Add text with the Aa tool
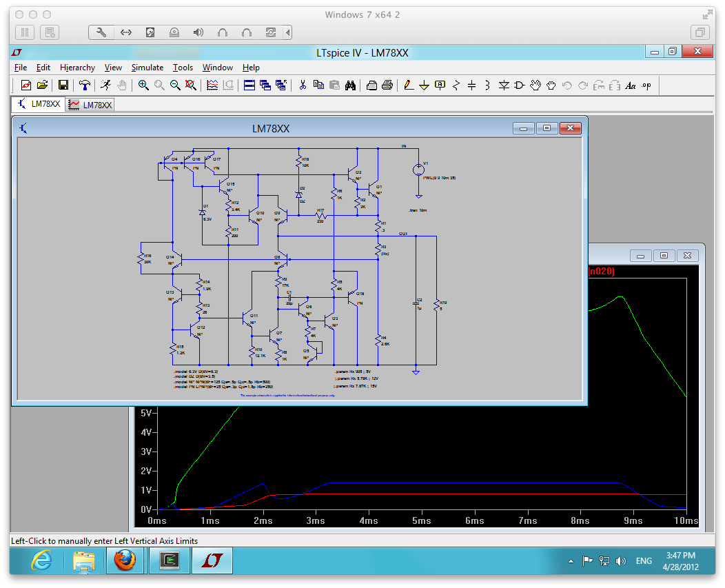Screen dimensions: 725x588 point(631,85)
